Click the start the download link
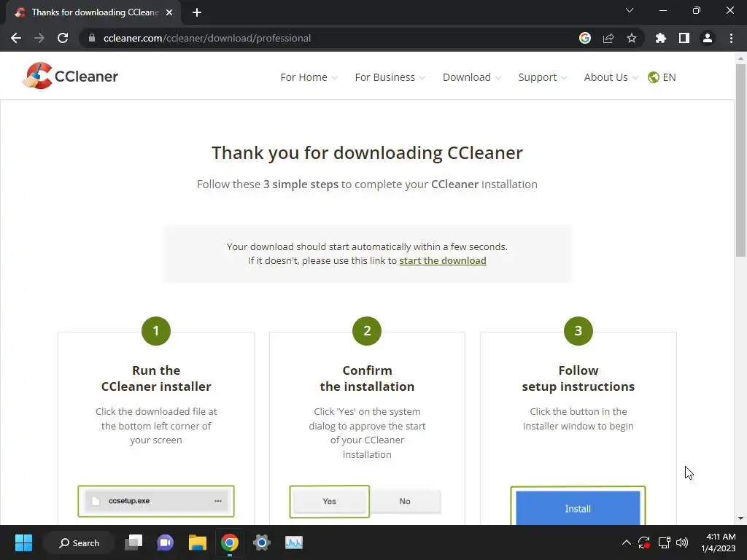The height and width of the screenshot is (560, 747). pos(443,260)
